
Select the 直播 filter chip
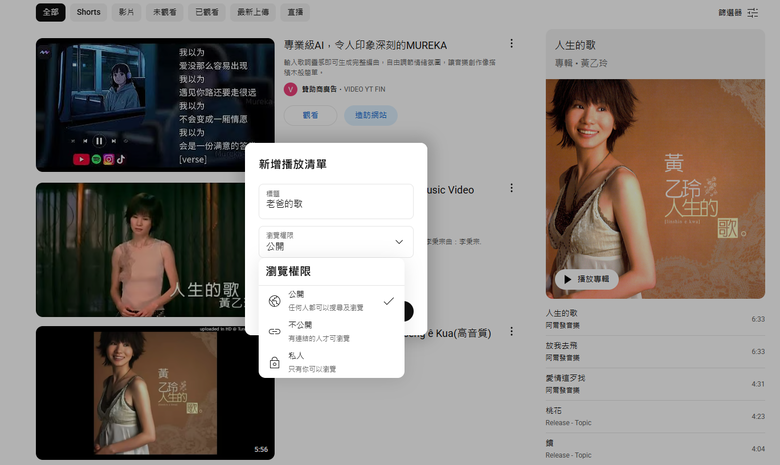tap(295, 12)
